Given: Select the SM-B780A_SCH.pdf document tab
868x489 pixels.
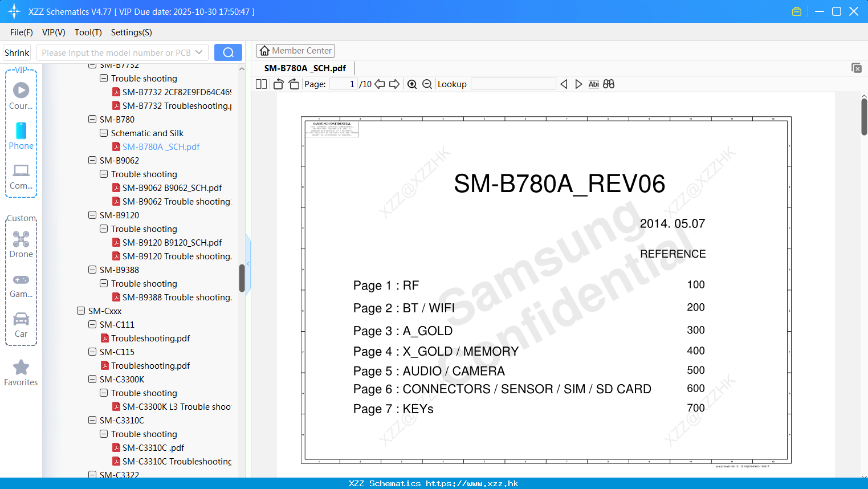Looking at the screenshot, I should (305, 68).
